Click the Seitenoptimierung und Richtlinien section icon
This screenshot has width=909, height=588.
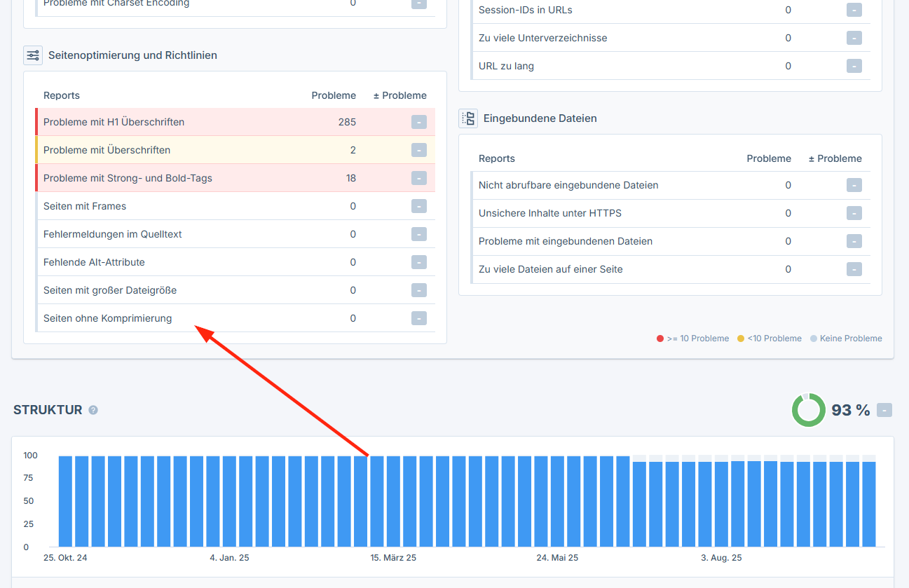click(x=33, y=55)
